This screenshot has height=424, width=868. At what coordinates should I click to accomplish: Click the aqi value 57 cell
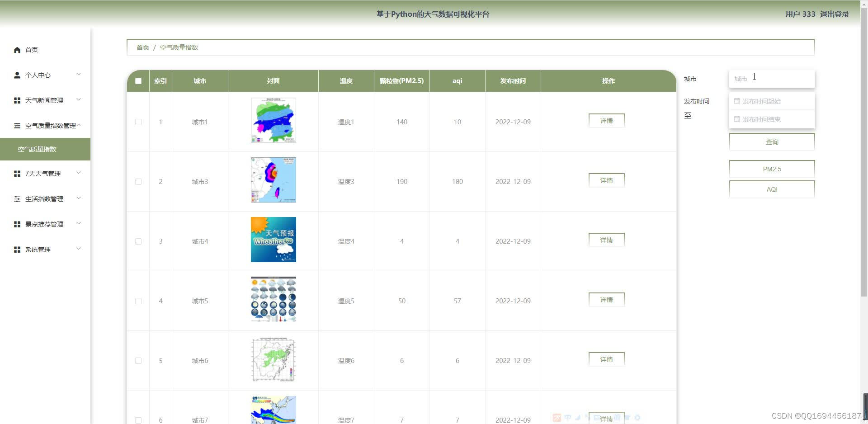point(458,301)
